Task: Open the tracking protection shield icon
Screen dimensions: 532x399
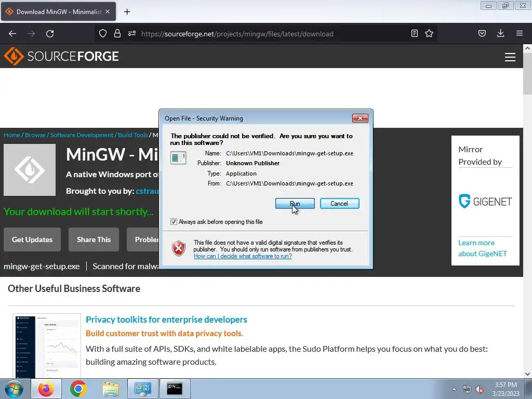Action: [x=103, y=34]
